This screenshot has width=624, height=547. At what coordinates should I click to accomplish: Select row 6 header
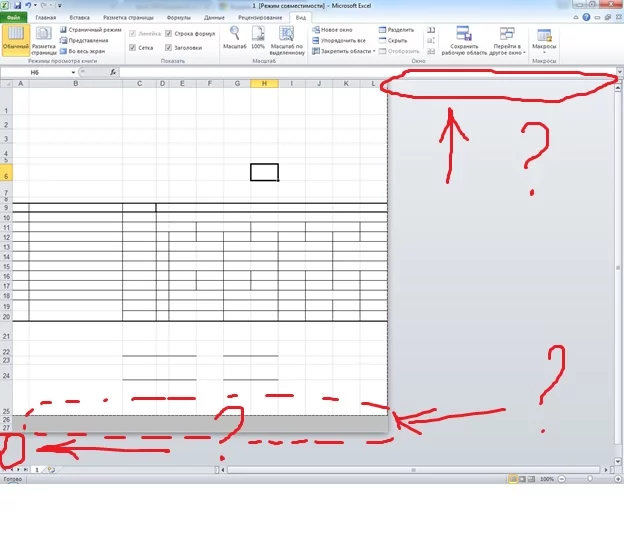(6, 172)
